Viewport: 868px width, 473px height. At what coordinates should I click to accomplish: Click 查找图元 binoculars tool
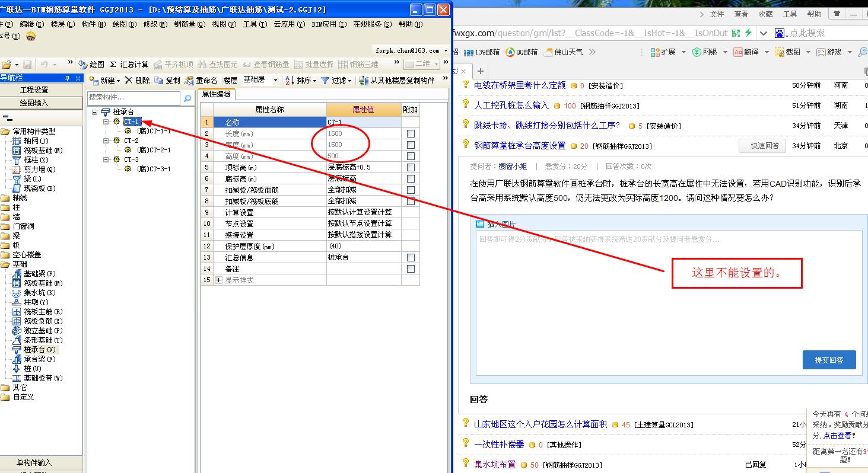point(218,64)
